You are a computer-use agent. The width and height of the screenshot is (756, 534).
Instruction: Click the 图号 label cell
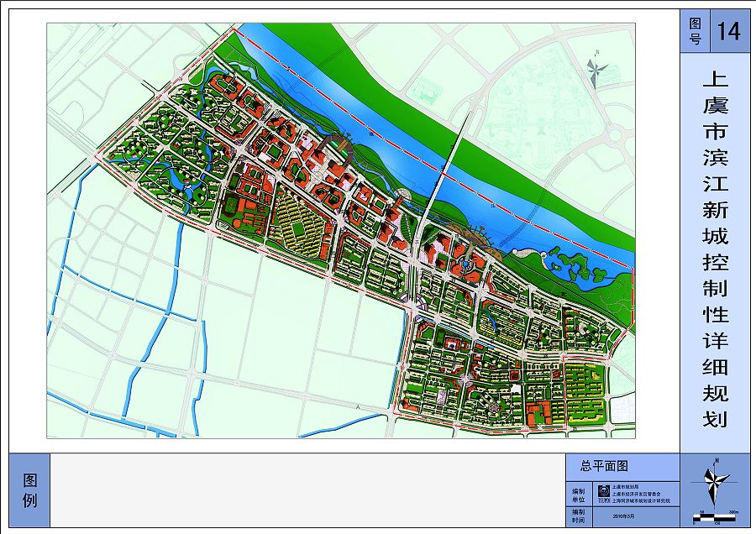[695, 32]
